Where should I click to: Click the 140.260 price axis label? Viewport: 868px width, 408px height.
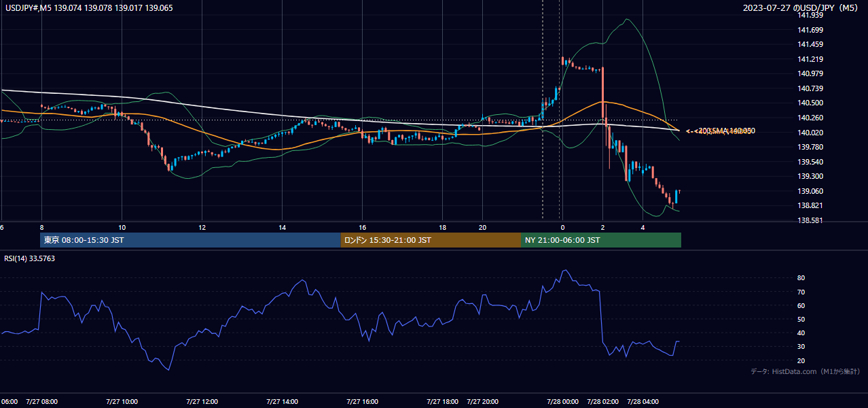click(810, 118)
